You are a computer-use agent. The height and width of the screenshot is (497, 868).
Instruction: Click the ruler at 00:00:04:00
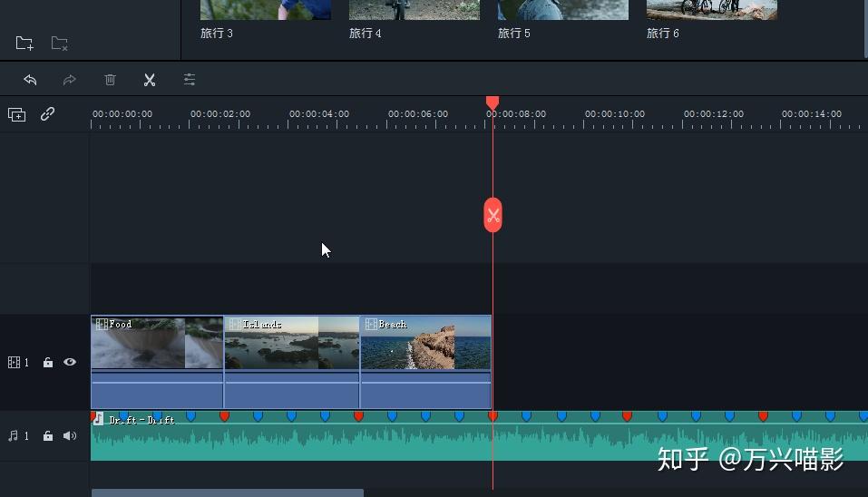(x=319, y=114)
